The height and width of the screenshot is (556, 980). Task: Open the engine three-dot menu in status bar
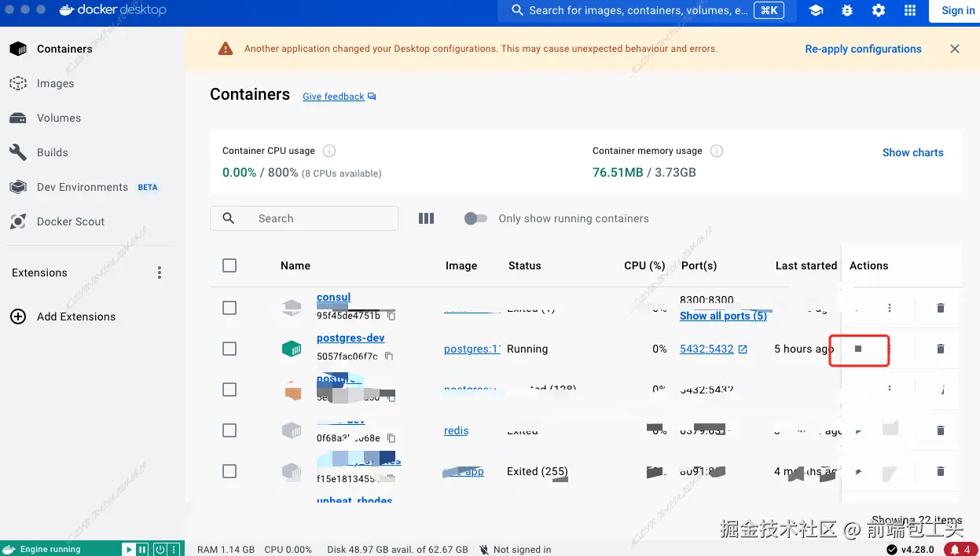click(174, 549)
